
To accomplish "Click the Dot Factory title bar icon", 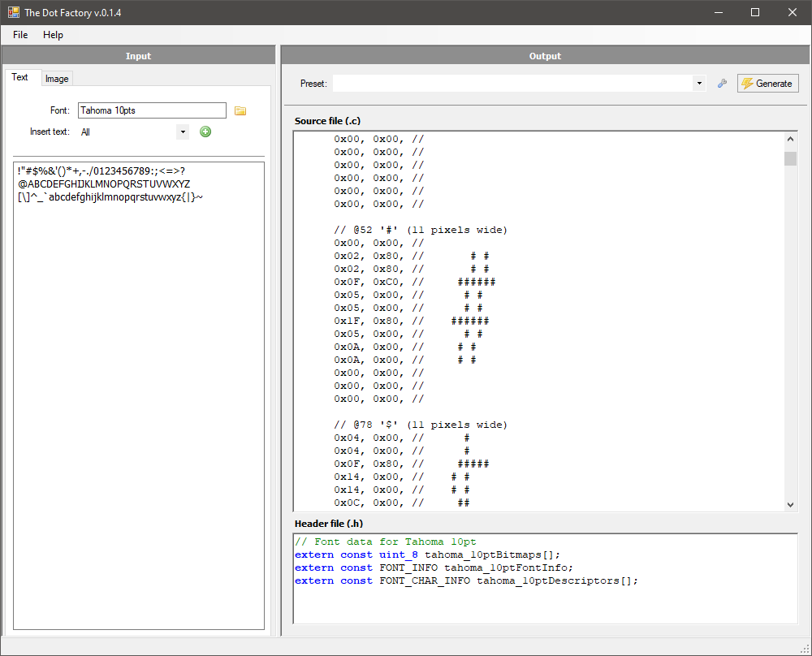I will (x=13, y=12).
